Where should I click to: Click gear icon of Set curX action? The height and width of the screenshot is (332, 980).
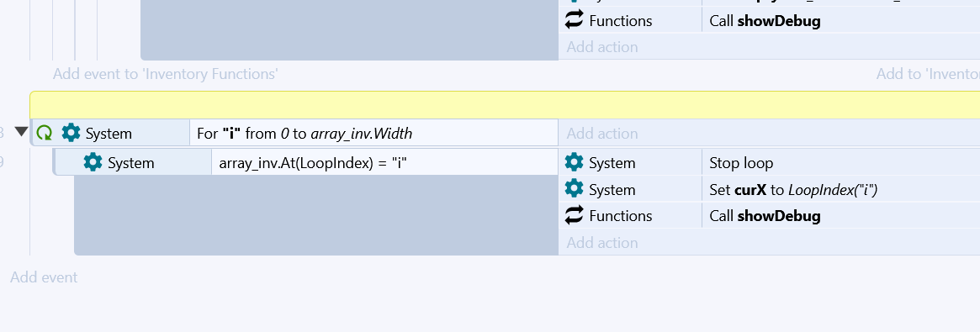574,188
